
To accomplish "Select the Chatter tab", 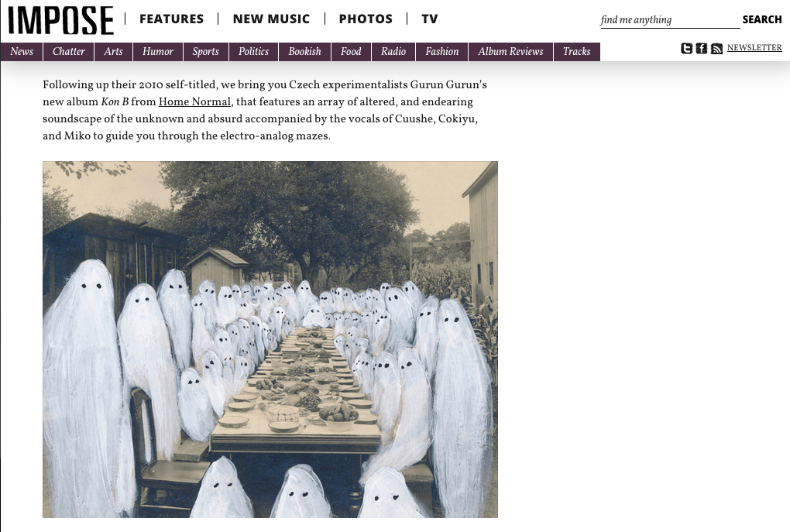I will point(68,52).
